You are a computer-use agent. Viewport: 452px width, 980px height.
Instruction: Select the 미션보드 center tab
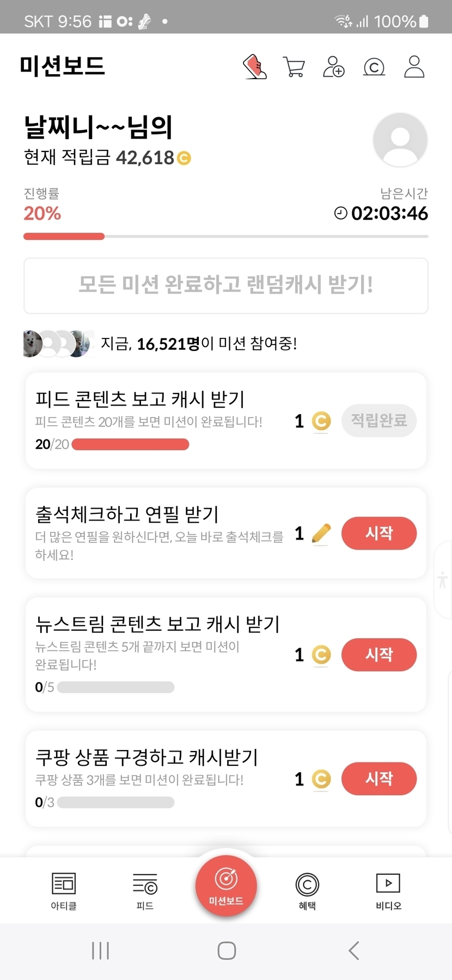226,886
